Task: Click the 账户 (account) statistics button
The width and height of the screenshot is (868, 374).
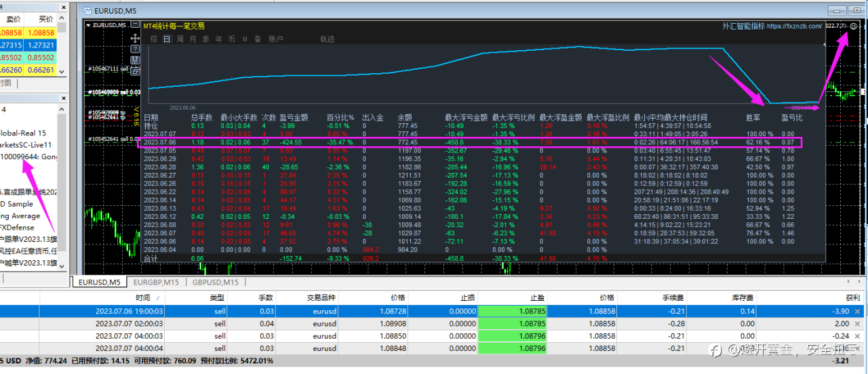Action: (276, 39)
